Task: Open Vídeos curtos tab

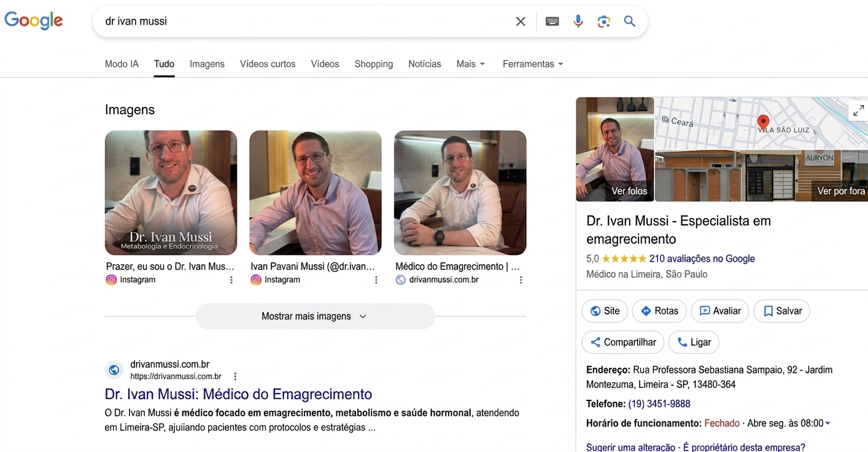Action: coord(268,64)
